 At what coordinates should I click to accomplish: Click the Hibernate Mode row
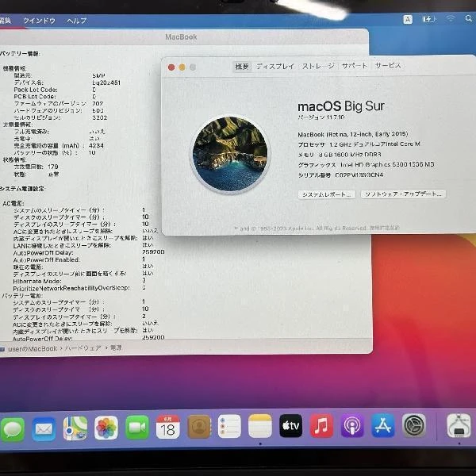[79, 281]
